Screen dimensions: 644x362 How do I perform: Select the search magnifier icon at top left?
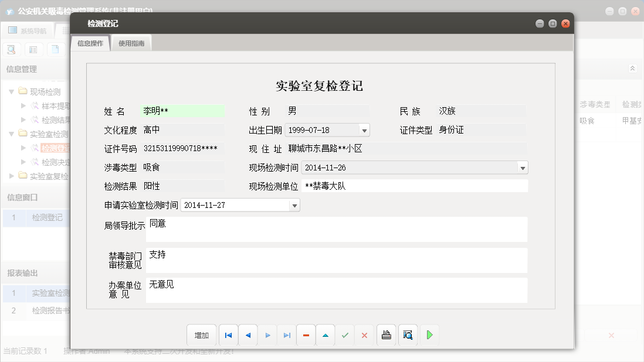coord(11,50)
